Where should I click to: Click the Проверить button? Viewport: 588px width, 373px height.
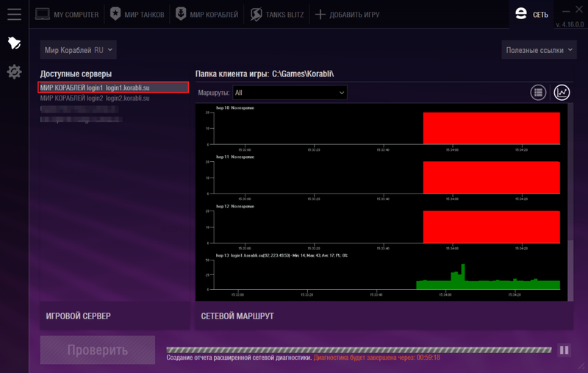[x=98, y=349]
